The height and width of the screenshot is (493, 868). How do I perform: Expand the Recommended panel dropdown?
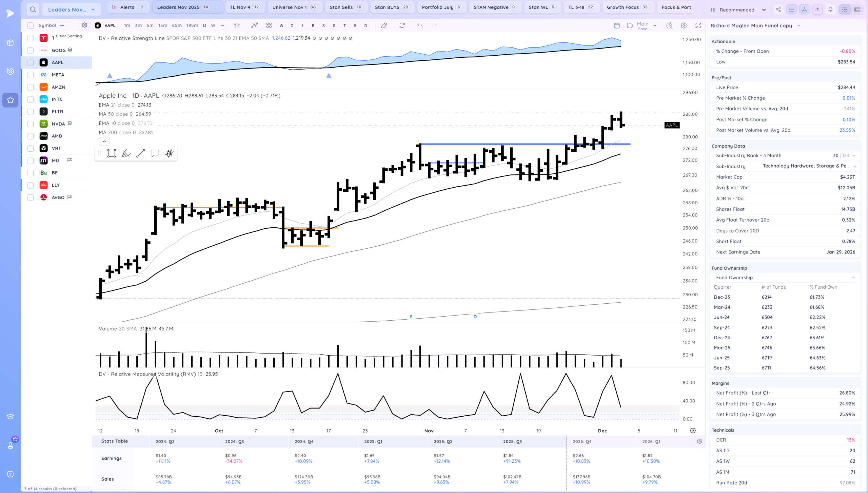(764, 10)
